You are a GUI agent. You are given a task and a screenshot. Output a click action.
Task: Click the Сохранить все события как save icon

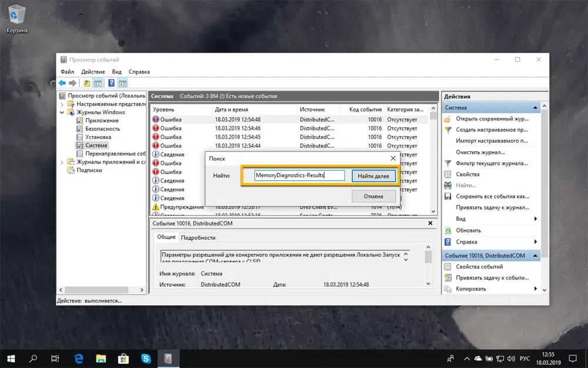(x=449, y=196)
